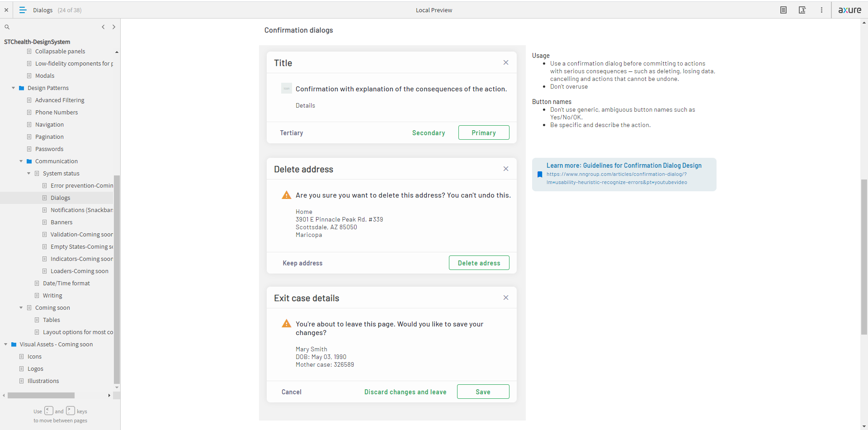Collapse the System status tree node
868x430 pixels.
pos(29,174)
